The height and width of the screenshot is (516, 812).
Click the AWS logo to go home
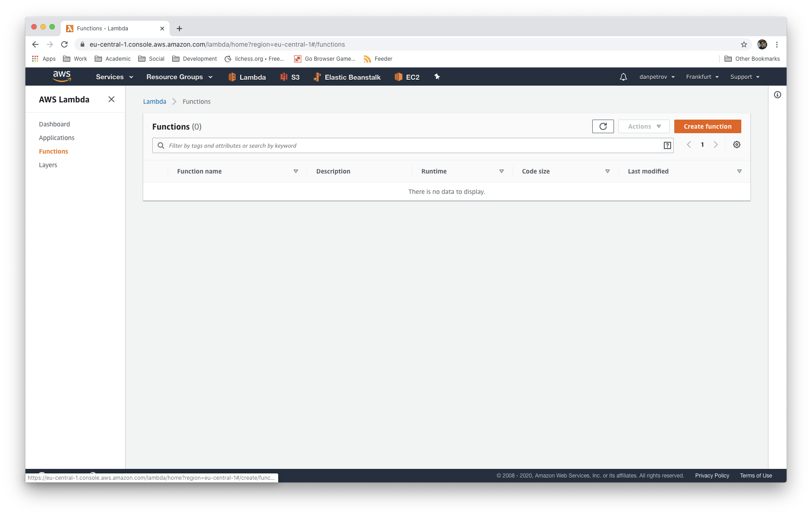tap(62, 76)
